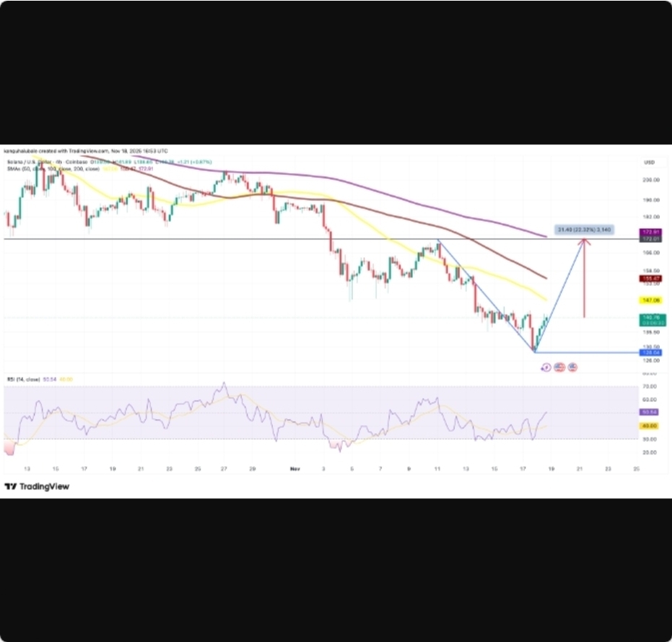Click the purple RSI 50.54 value label
The image size is (672, 642).
click(x=652, y=412)
